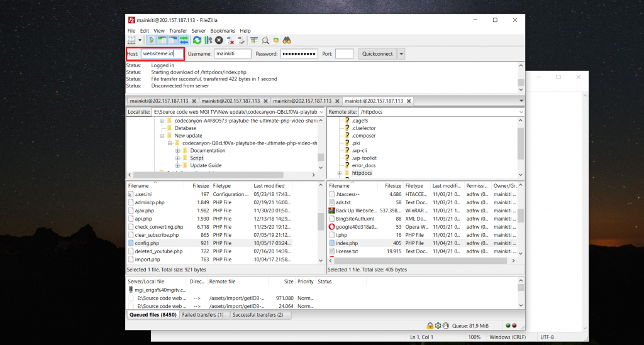Close the first mainkiti connection tab
This screenshot has width=644, height=345.
(194, 101)
